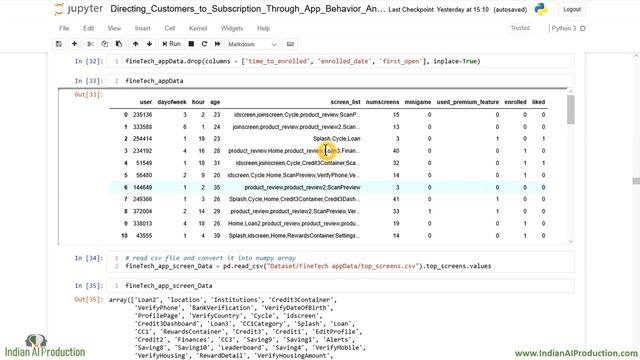This screenshot has height=360, width=640.
Task: Open the command palette keyboard icon
Action: [x=290, y=44]
